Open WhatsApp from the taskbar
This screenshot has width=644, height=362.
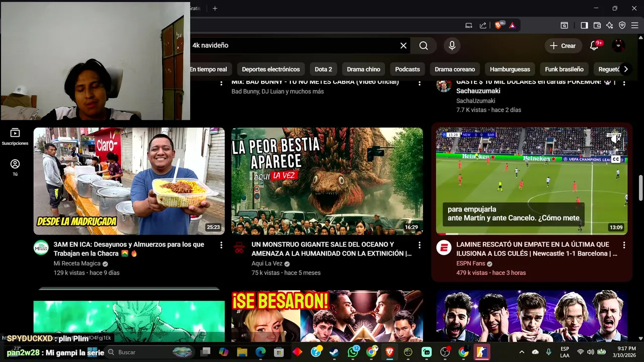pyautogui.click(x=353, y=352)
